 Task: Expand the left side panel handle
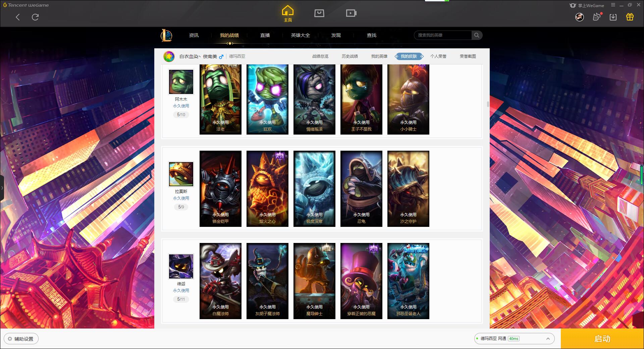click(x=2, y=188)
